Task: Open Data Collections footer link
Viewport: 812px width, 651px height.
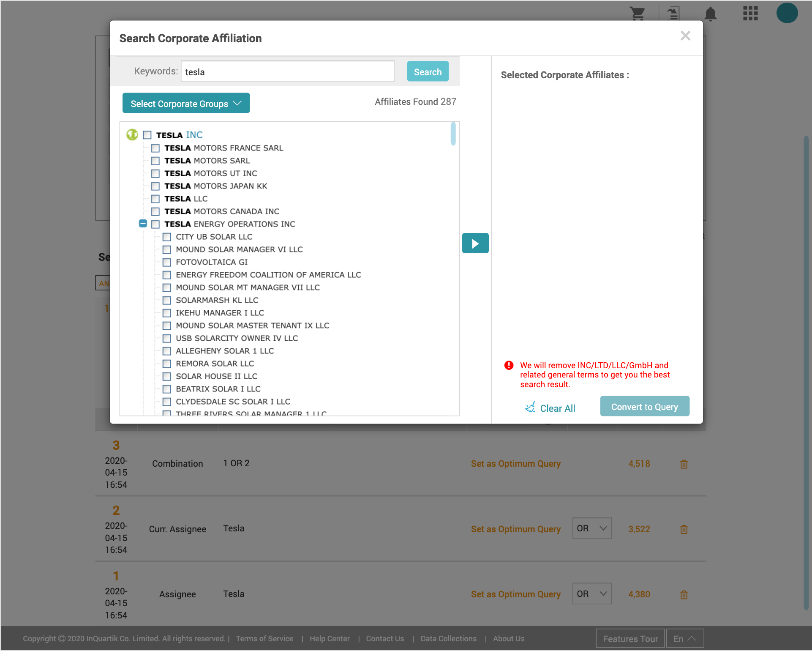Action: pos(448,639)
